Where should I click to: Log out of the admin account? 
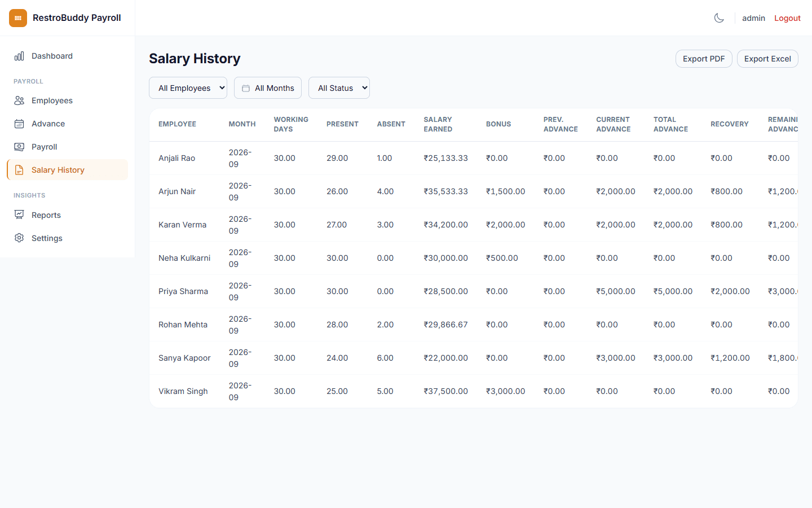click(x=787, y=18)
